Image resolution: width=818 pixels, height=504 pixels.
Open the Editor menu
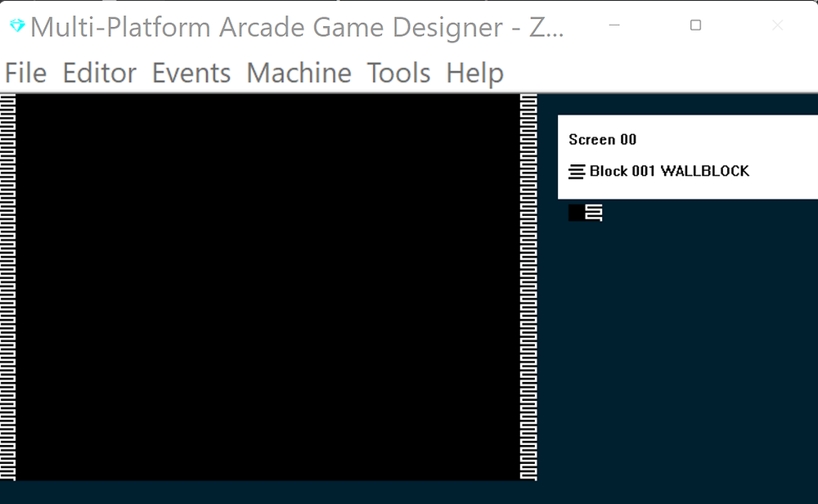click(99, 73)
